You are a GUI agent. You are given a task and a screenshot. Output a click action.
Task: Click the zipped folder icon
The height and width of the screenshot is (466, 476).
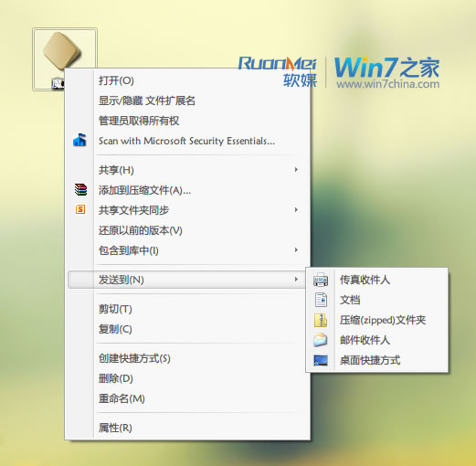click(321, 320)
